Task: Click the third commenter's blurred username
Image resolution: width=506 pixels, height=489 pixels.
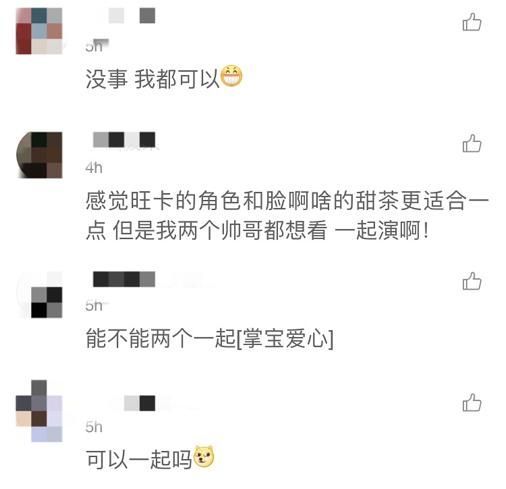Action: pos(124,279)
